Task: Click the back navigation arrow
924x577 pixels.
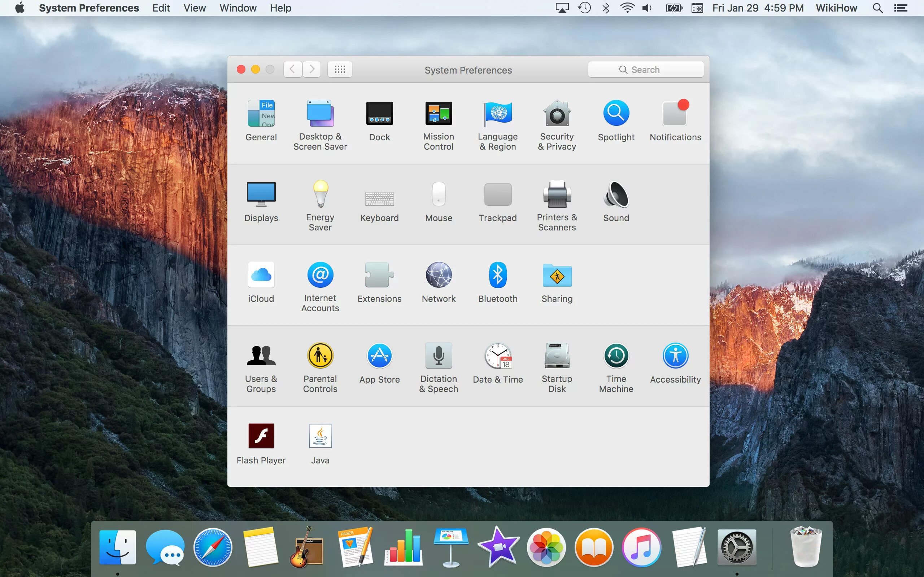Action: (292, 70)
